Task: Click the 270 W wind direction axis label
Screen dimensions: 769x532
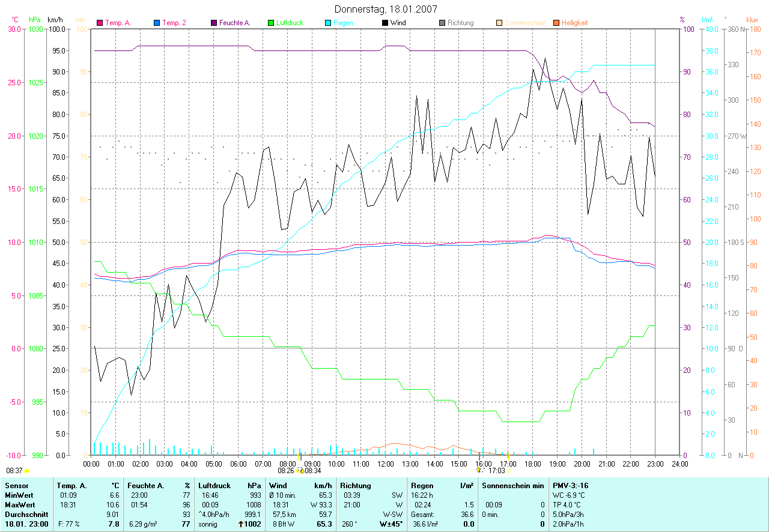Action: 737,136
